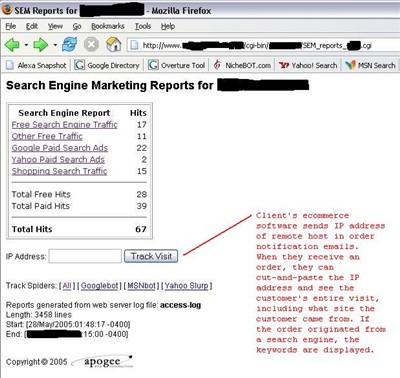
Task: Open the File menu
Action: coord(11,26)
